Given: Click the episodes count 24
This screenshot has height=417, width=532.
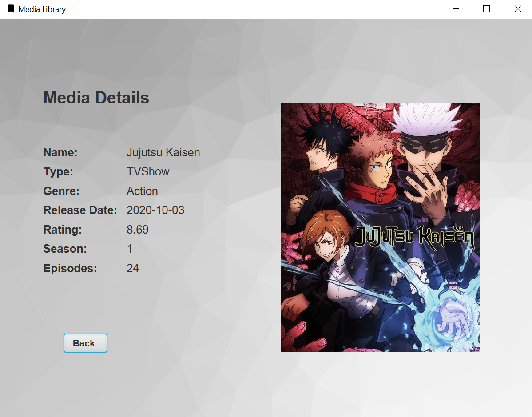Looking at the screenshot, I should (132, 268).
